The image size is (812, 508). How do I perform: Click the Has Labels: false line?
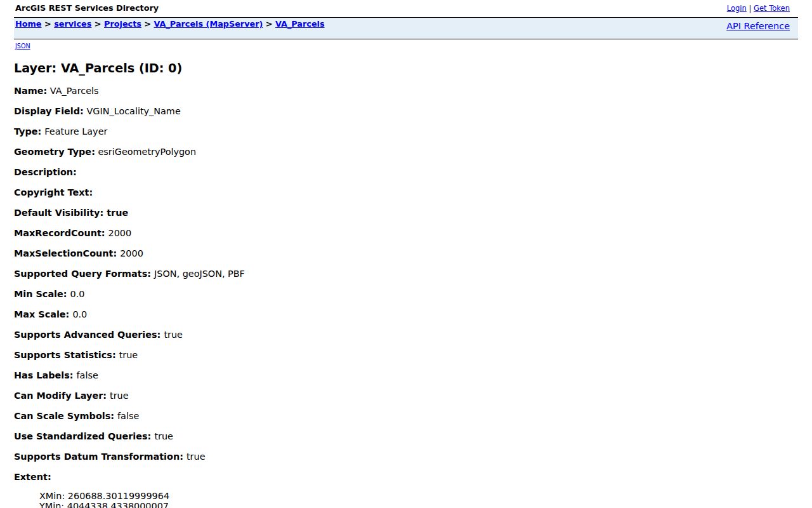[x=56, y=375]
